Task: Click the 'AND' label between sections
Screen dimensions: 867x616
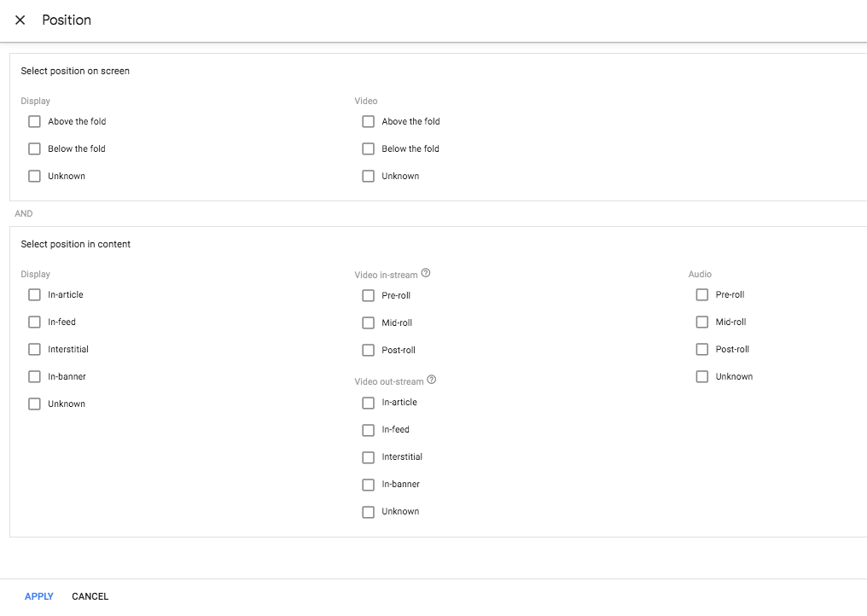Action: click(24, 213)
